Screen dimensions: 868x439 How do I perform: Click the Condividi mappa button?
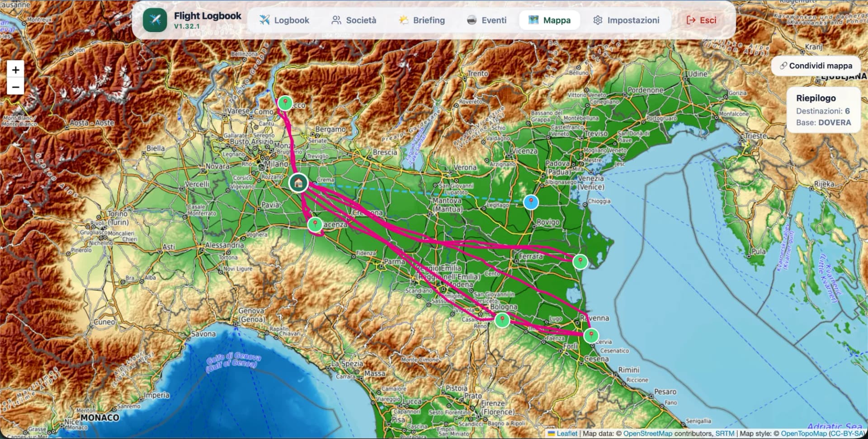(x=816, y=65)
